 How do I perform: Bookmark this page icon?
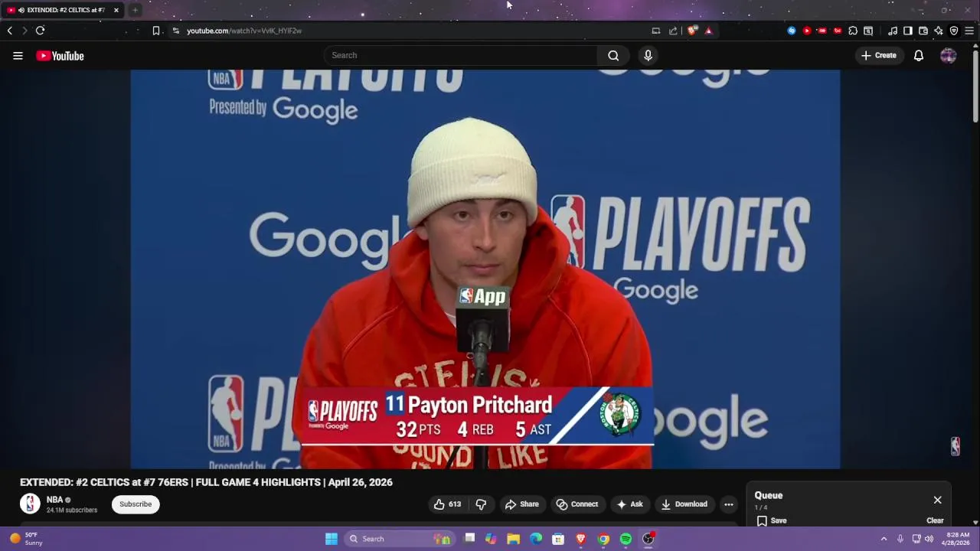click(x=155, y=31)
